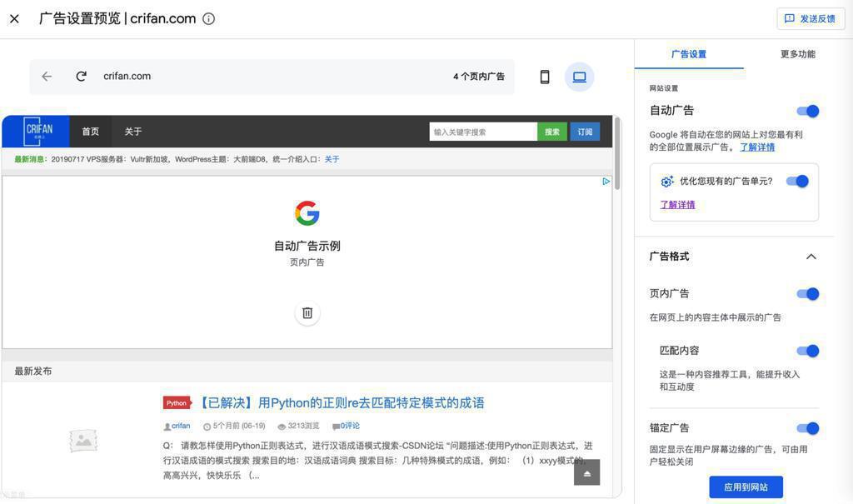
Task: Click the Google logo in ad sample
Action: click(x=307, y=212)
